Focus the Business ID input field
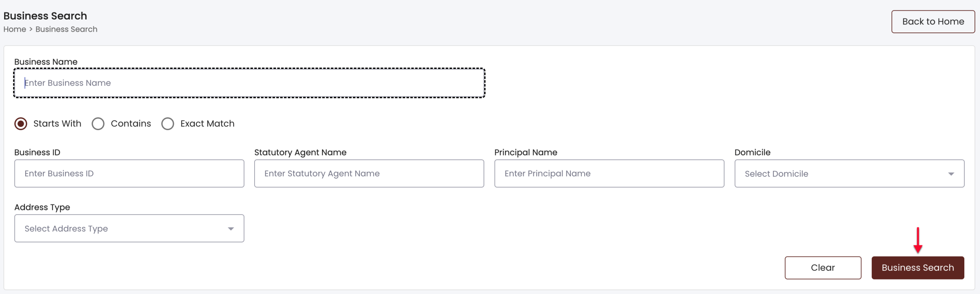The height and width of the screenshot is (294, 980). (129, 174)
